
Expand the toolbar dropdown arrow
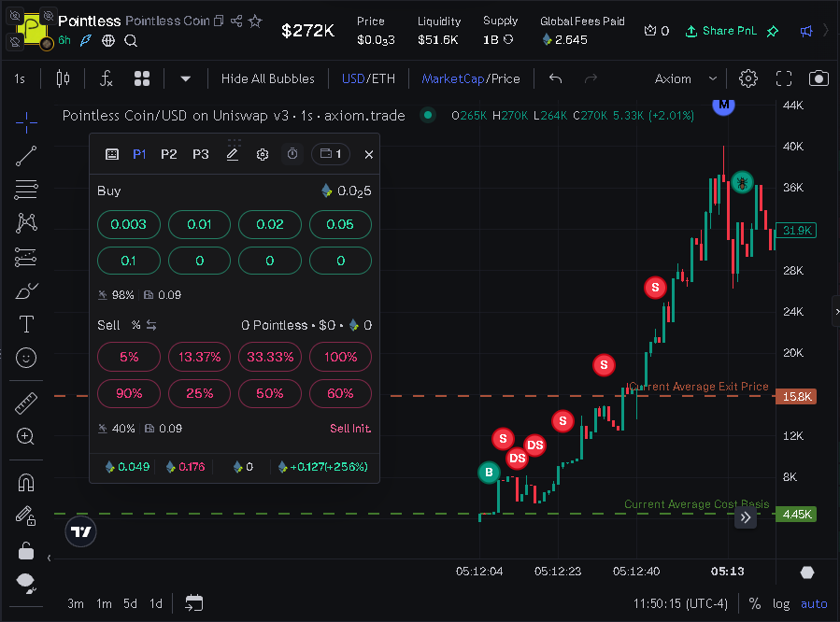click(x=185, y=79)
